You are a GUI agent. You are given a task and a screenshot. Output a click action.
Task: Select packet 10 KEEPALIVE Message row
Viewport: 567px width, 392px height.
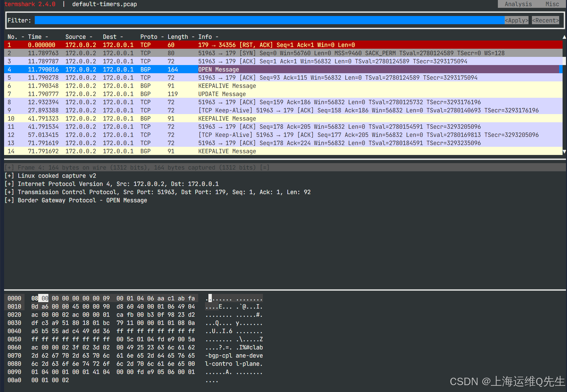click(283, 119)
